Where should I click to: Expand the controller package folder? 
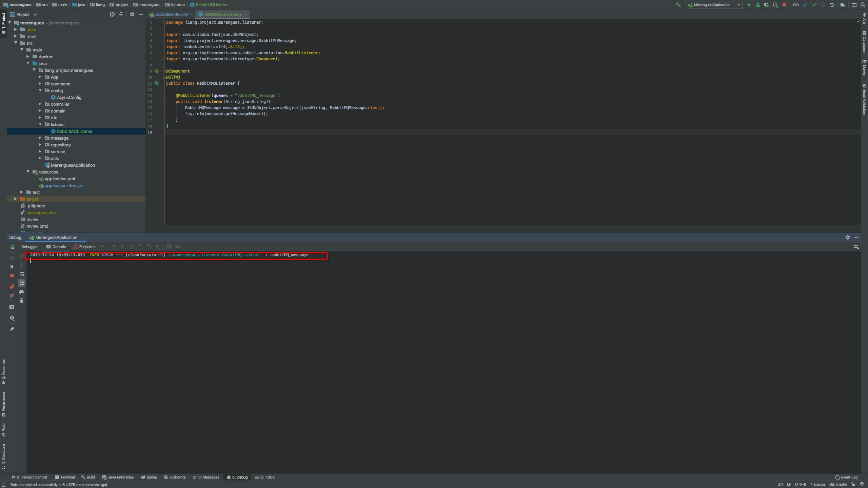coord(40,104)
